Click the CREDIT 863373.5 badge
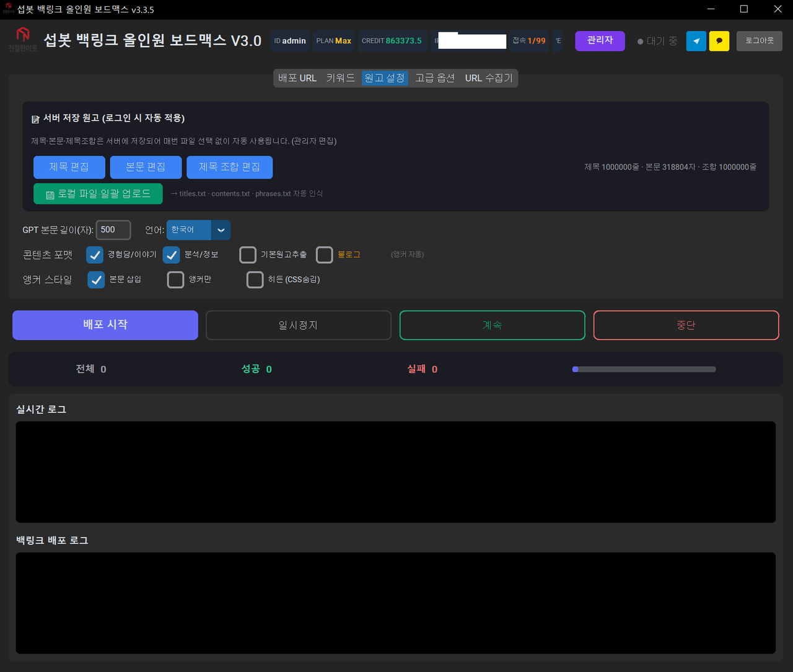The width and height of the screenshot is (793, 672). [x=392, y=41]
